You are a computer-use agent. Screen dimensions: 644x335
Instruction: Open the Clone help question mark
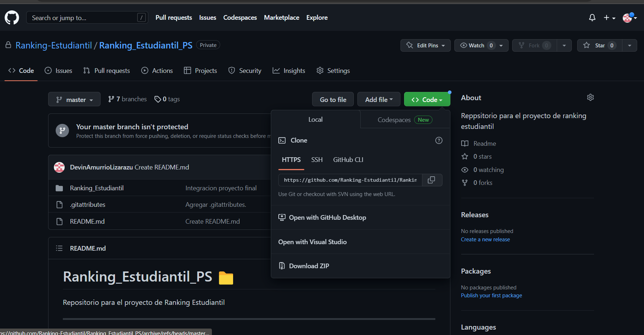(439, 140)
